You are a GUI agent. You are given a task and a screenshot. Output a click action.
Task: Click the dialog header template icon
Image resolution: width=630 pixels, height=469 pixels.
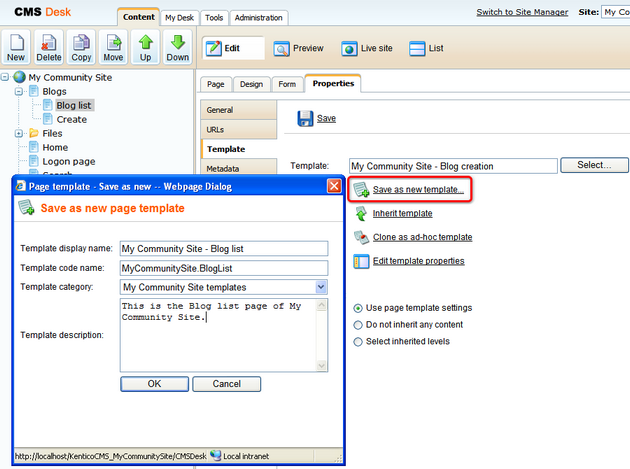pyautogui.click(x=27, y=207)
